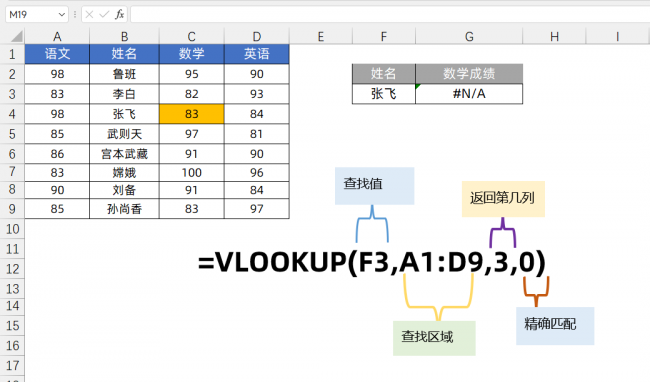
Task: Click the Enter checkmark formula bar icon
Action: 104,15
